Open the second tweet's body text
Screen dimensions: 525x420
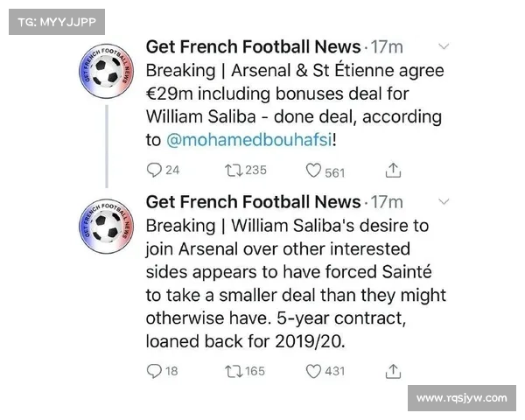pos(296,283)
